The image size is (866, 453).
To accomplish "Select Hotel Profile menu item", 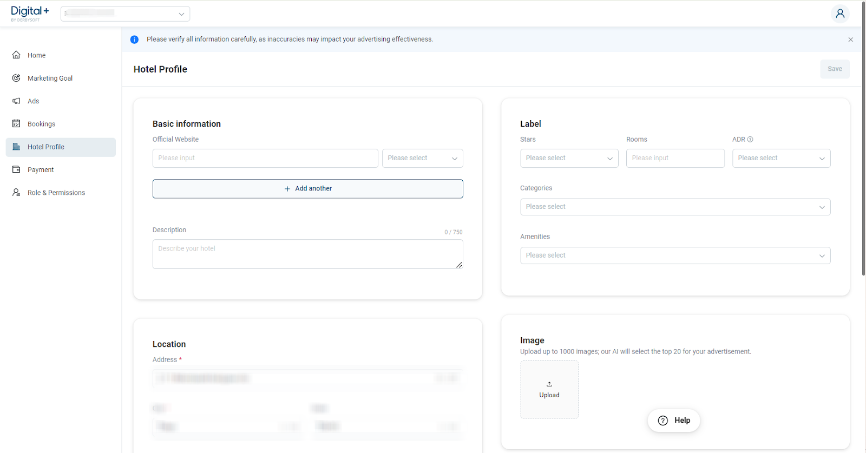I will 61,147.
